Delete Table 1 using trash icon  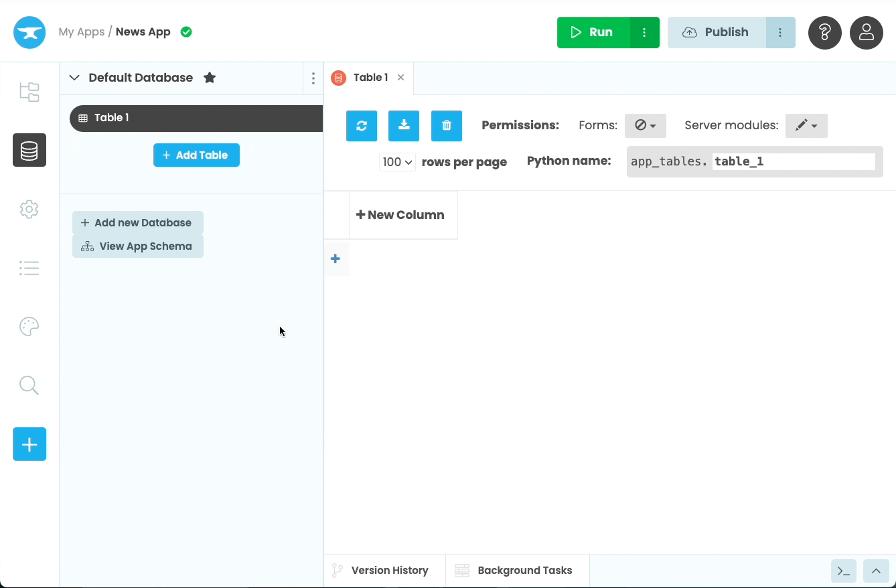446,125
